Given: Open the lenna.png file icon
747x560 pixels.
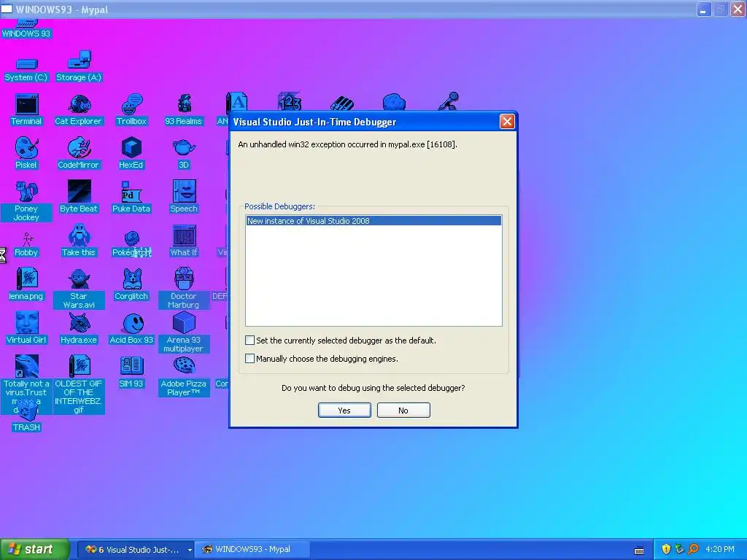Looking at the screenshot, I should pyautogui.click(x=27, y=284).
